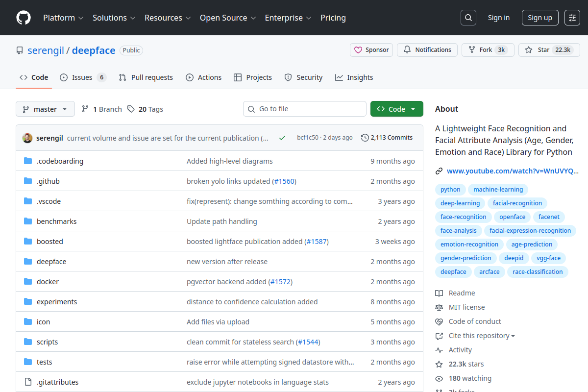Switch to the Issues tab
Screen dimensions: 588x392
pos(82,77)
